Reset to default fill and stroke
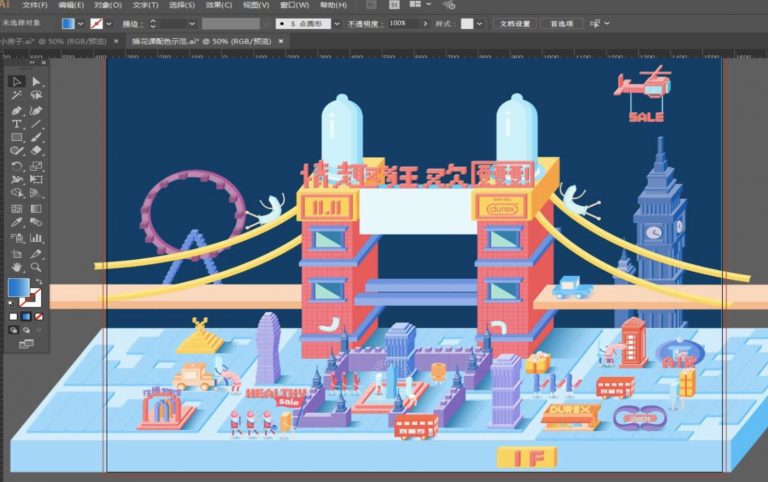Screen dimensions: 768x482 pos(11,303)
